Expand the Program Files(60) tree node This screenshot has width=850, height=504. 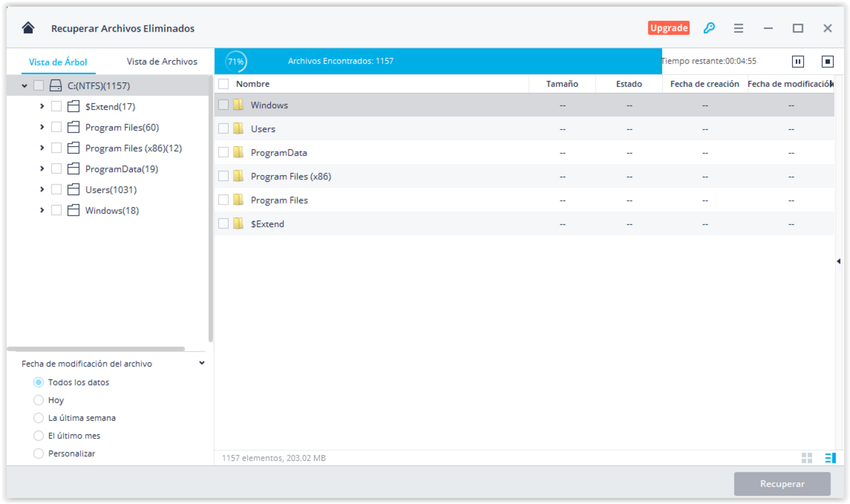point(42,127)
